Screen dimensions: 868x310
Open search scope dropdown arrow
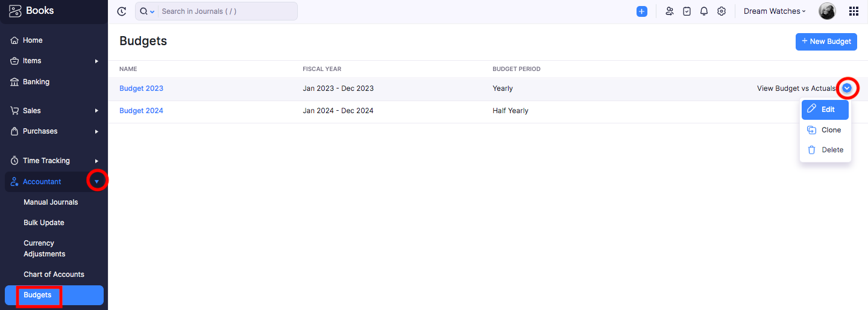coord(152,12)
